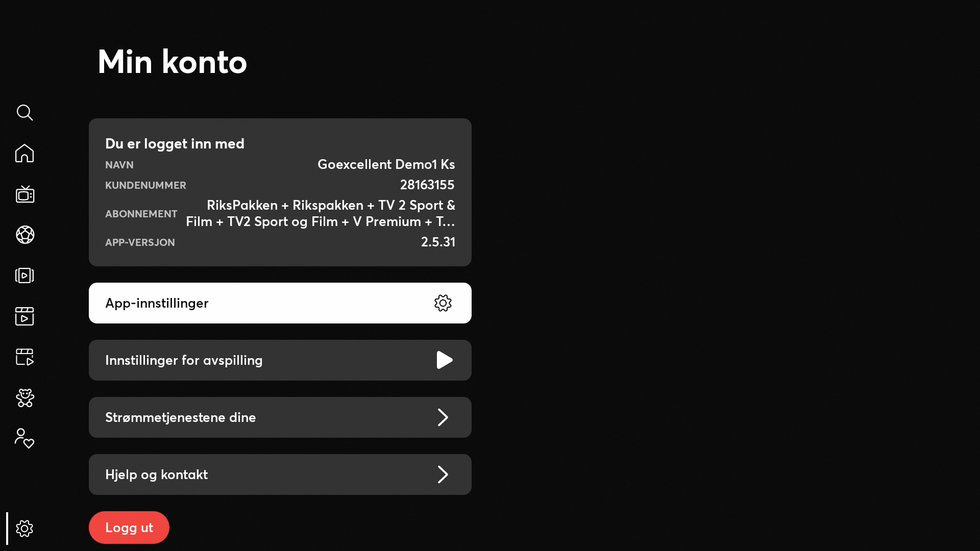Open the profile favorites heart icon
Viewport: 980px width, 551px height.
pyautogui.click(x=24, y=438)
